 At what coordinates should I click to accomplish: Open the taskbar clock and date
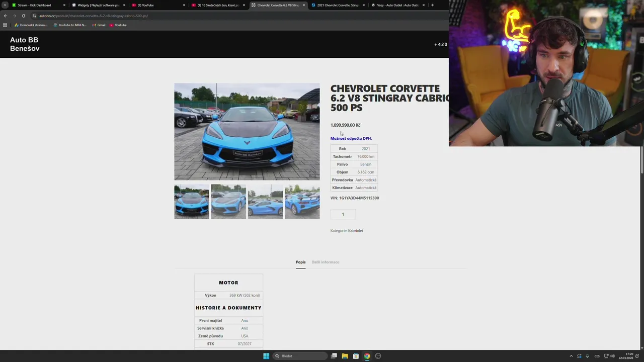[626, 356]
